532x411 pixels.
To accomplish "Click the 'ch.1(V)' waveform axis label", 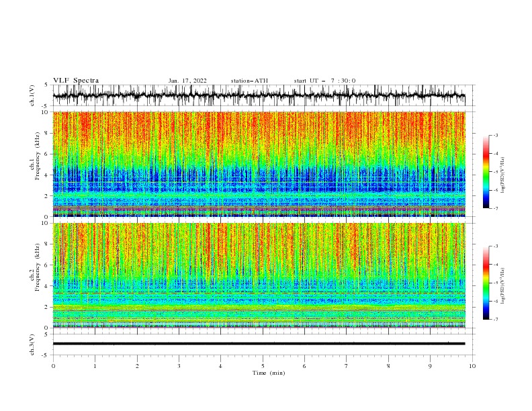I will click(x=32, y=95).
